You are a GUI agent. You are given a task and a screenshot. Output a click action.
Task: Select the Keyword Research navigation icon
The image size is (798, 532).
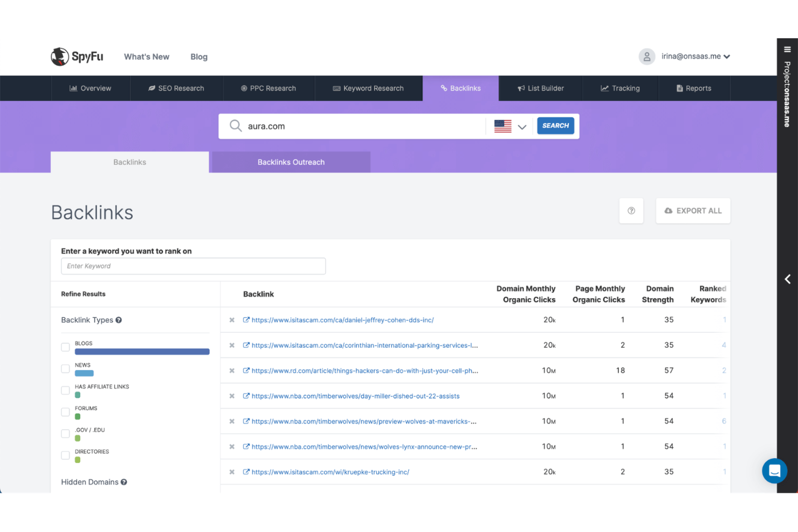pyautogui.click(x=336, y=88)
